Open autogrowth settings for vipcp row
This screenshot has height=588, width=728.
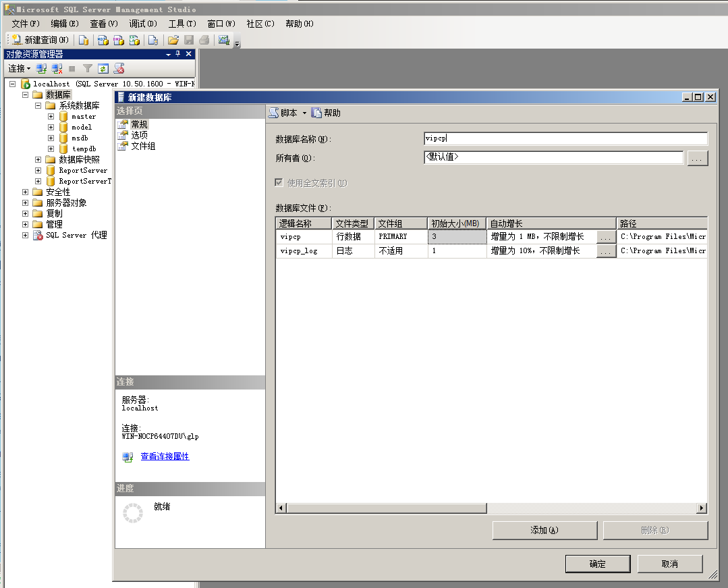[606, 238]
